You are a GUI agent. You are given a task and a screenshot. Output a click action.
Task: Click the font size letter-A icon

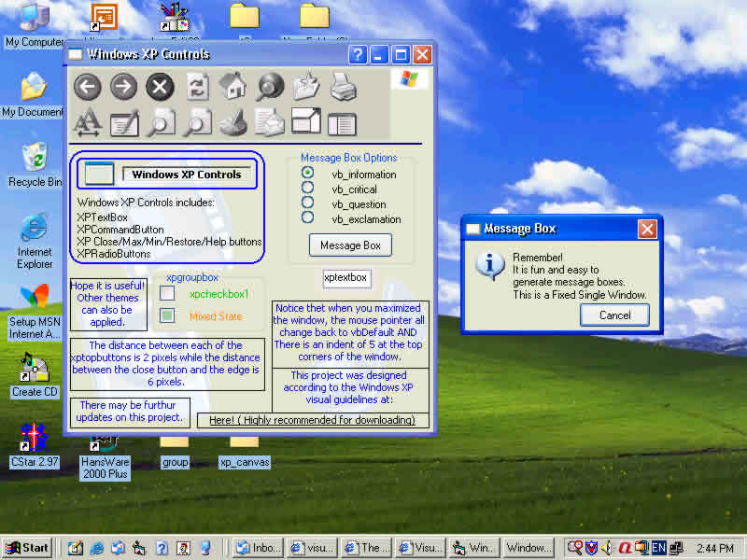point(88,122)
